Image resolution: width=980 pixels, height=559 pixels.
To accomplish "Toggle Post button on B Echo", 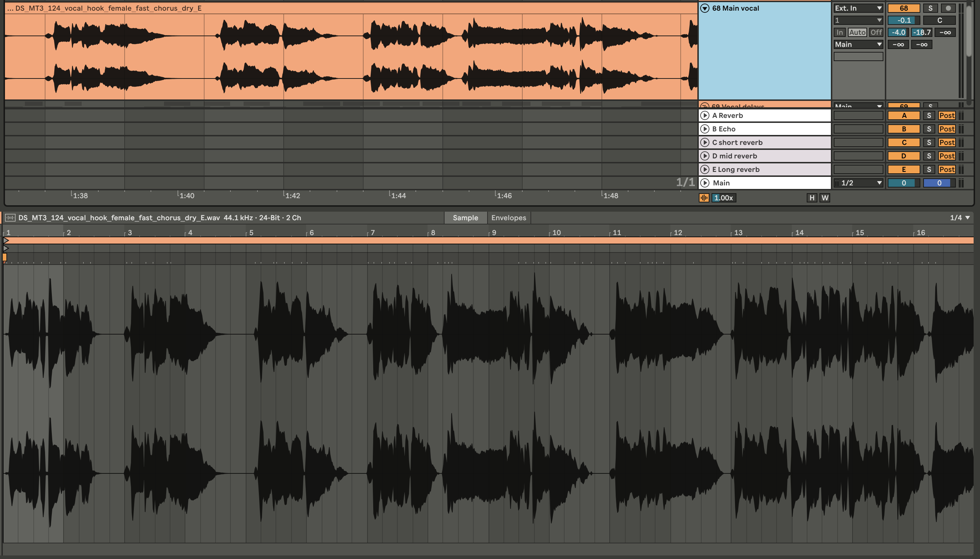I will [947, 129].
